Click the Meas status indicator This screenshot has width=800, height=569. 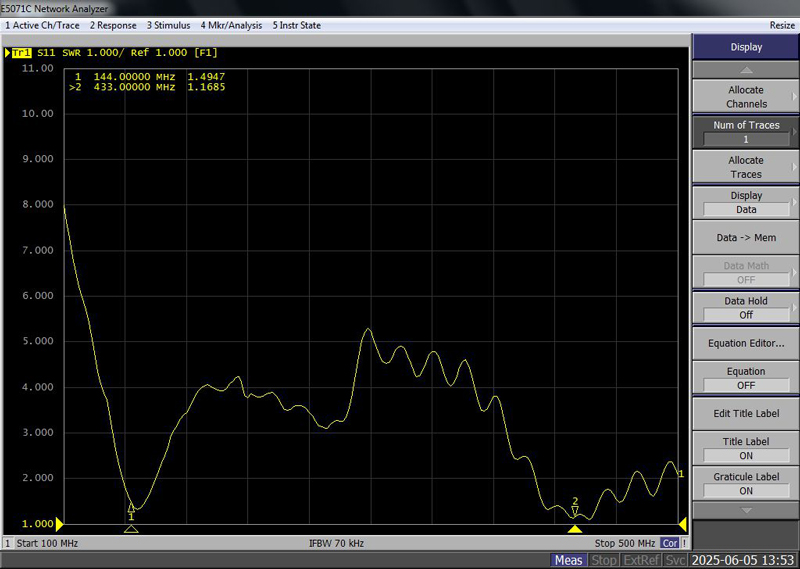pos(568,560)
